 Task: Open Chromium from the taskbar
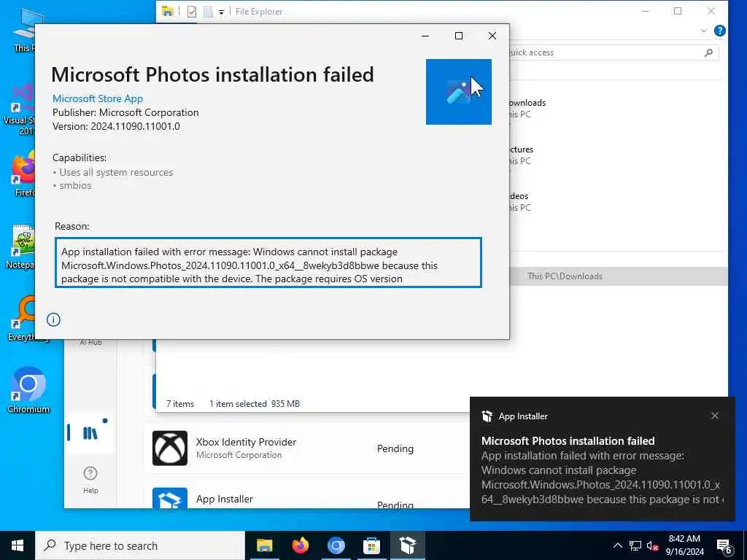click(x=336, y=545)
